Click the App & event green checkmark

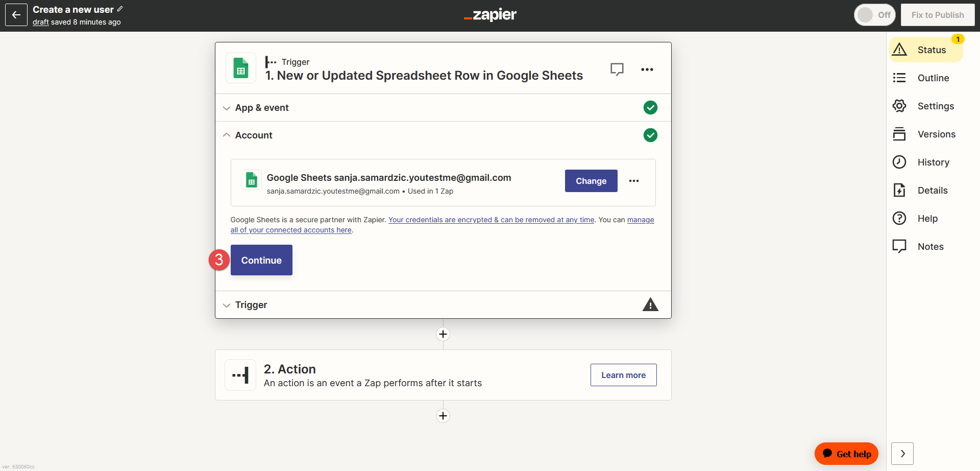click(x=650, y=108)
